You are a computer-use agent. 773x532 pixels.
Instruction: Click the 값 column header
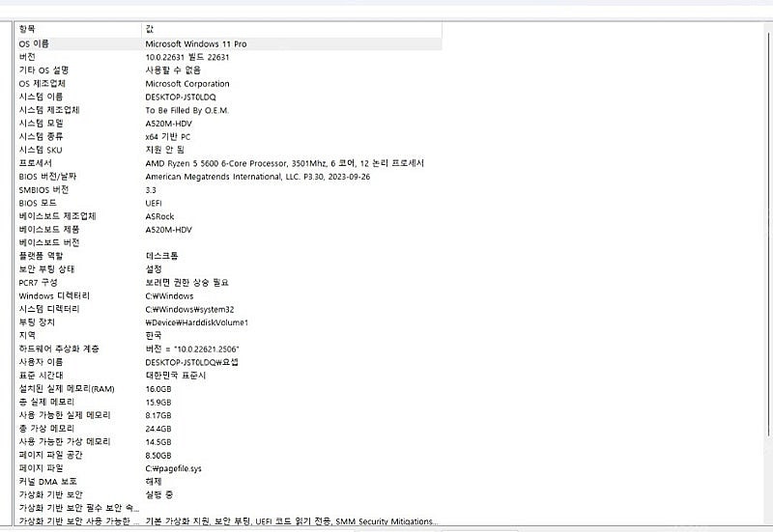pos(150,30)
